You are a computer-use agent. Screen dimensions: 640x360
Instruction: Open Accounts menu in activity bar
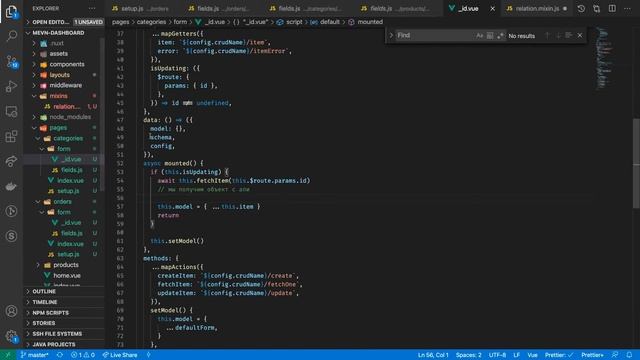coord(11,311)
